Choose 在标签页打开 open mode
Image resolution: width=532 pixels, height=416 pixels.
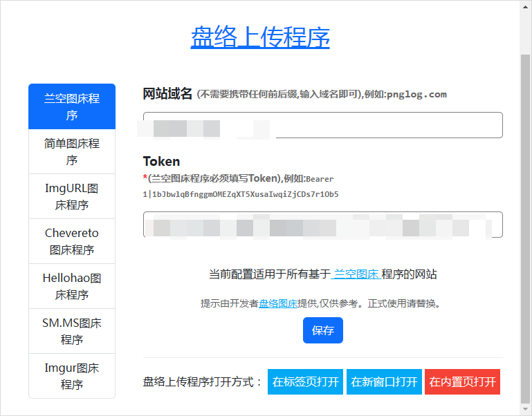coord(305,381)
